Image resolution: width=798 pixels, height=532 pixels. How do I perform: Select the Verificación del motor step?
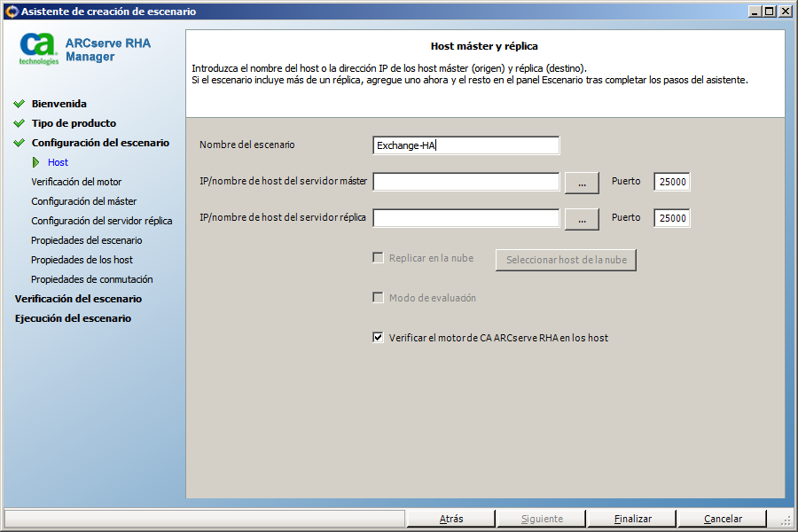click(x=76, y=182)
